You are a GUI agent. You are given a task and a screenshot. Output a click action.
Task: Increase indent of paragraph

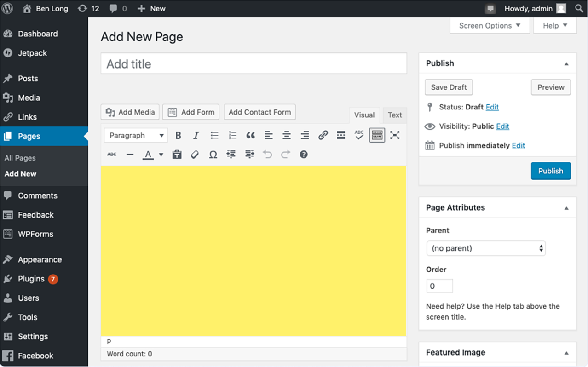[249, 155]
